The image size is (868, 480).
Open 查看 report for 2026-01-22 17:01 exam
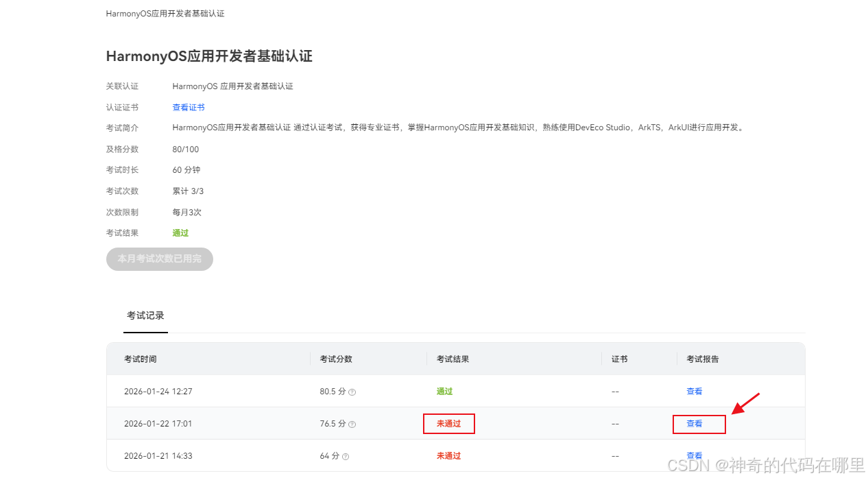[695, 424]
